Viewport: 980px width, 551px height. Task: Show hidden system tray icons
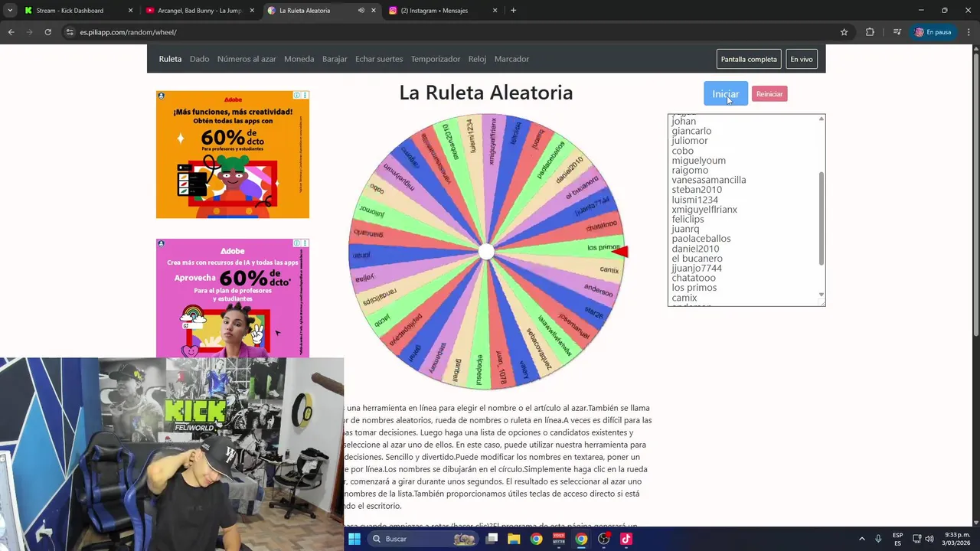861,539
